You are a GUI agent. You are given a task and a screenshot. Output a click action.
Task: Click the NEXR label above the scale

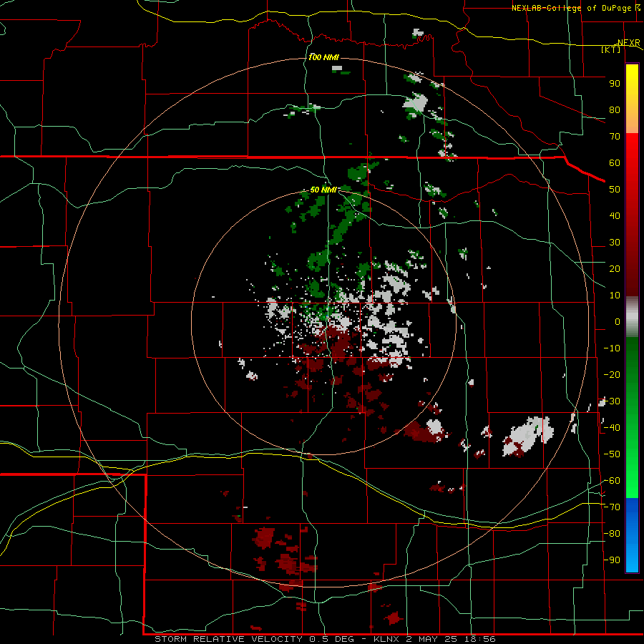click(628, 42)
